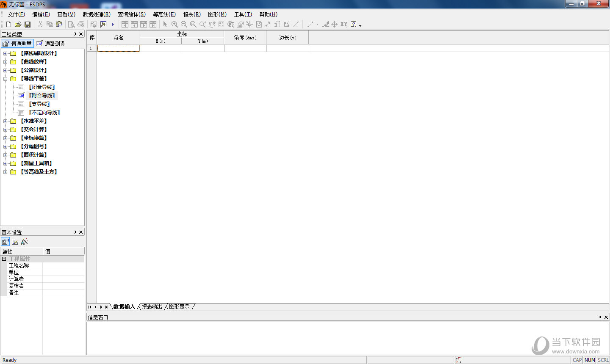Screen dimensions: 610x364
Task: Open 【闭合导线】 tree item
Action: [x=42, y=87]
